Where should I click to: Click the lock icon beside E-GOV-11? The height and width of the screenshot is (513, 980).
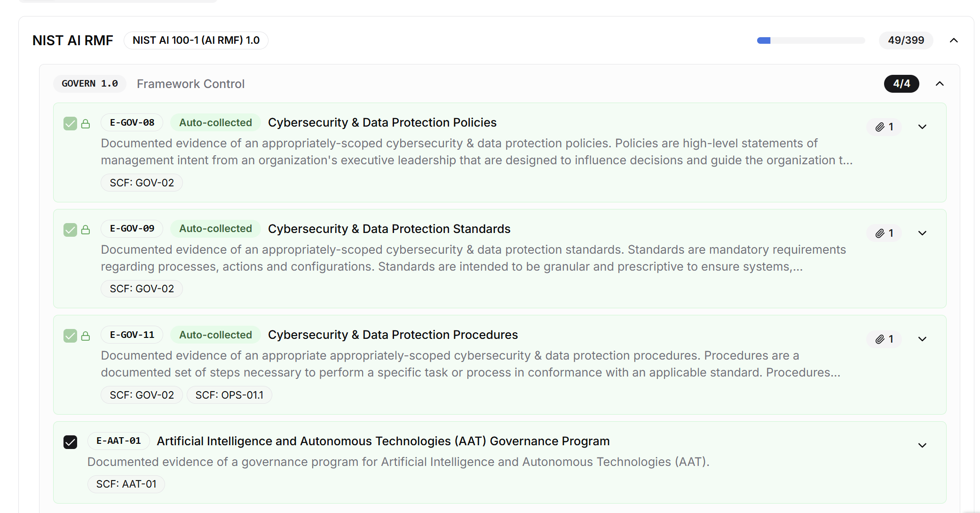click(x=86, y=336)
